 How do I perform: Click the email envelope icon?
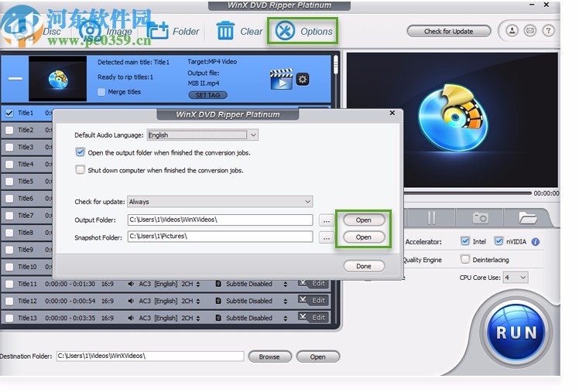[x=530, y=31]
